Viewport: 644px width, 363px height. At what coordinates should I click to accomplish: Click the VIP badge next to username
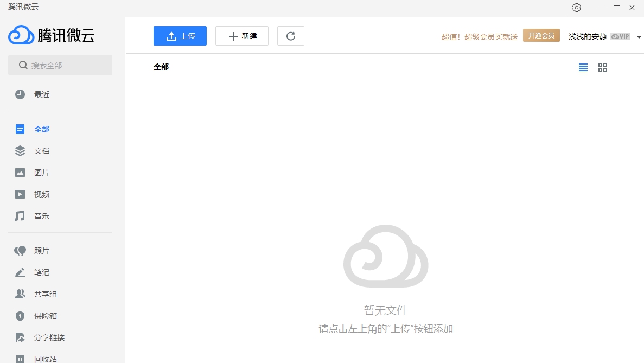click(x=620, y=36)
